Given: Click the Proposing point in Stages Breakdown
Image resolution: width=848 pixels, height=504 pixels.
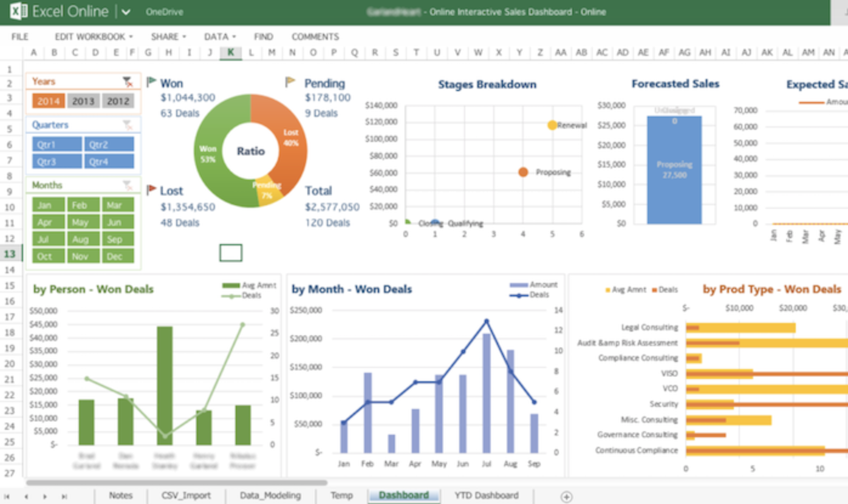Looking at the screenshot, I should pos(523,172).
